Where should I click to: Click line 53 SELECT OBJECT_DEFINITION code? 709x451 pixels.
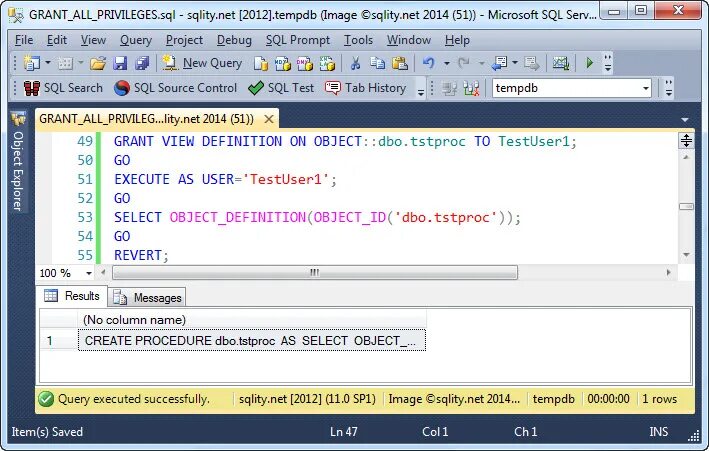pos(317,218)
